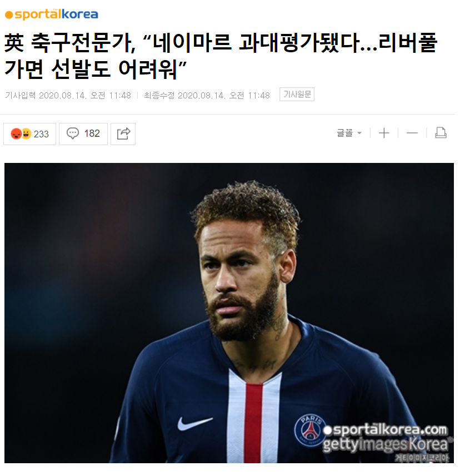Click the 최종수정 modified timestamp
The width and height of the screenshot is (460, 476).
pyautogui.click(x=207, y=95)
